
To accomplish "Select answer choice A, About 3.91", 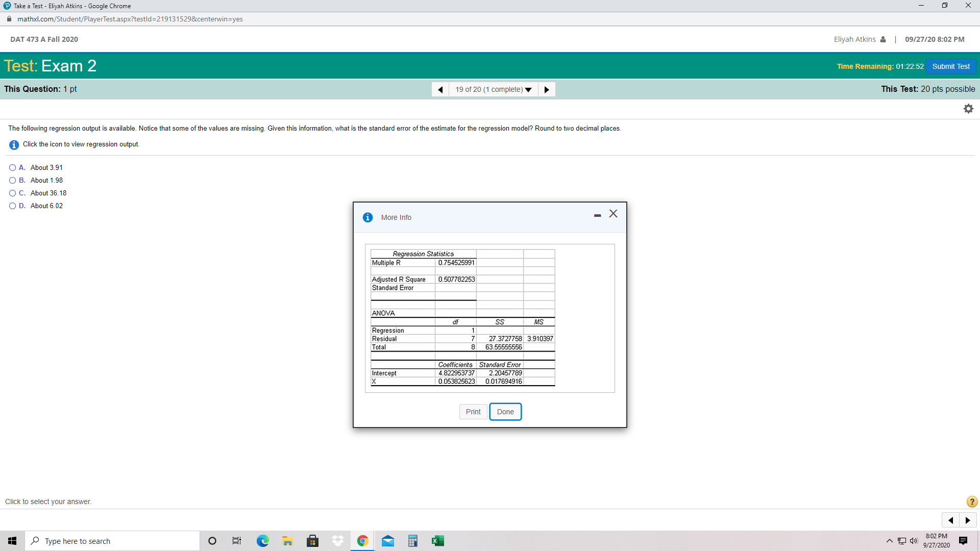I will point(12,167).
